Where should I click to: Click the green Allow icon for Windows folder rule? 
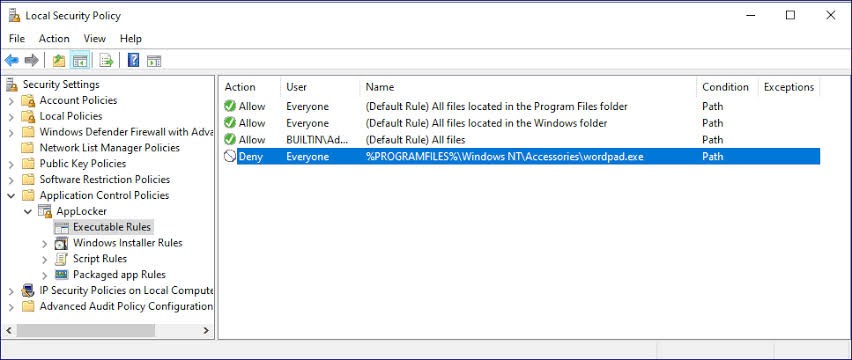(230, 123)
